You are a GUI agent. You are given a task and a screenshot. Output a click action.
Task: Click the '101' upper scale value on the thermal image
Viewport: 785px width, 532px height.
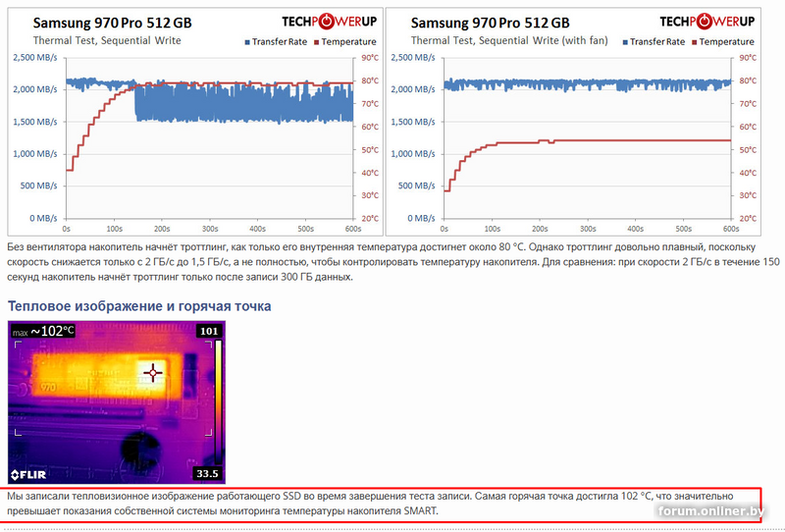209,331
